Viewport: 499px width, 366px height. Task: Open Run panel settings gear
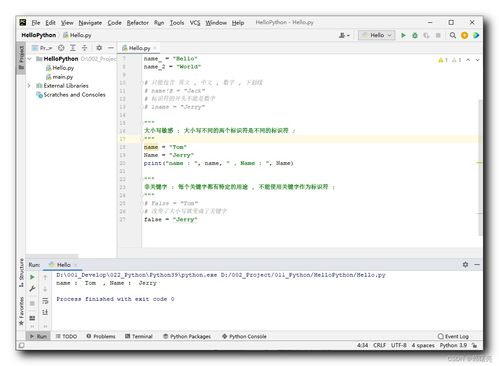coord(465,264)
